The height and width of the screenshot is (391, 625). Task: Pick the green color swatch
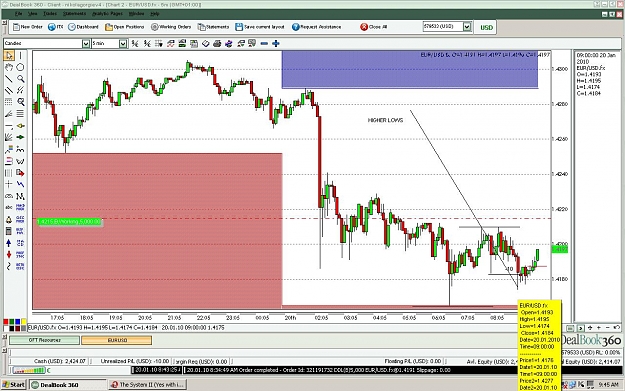tap(12, 322)
